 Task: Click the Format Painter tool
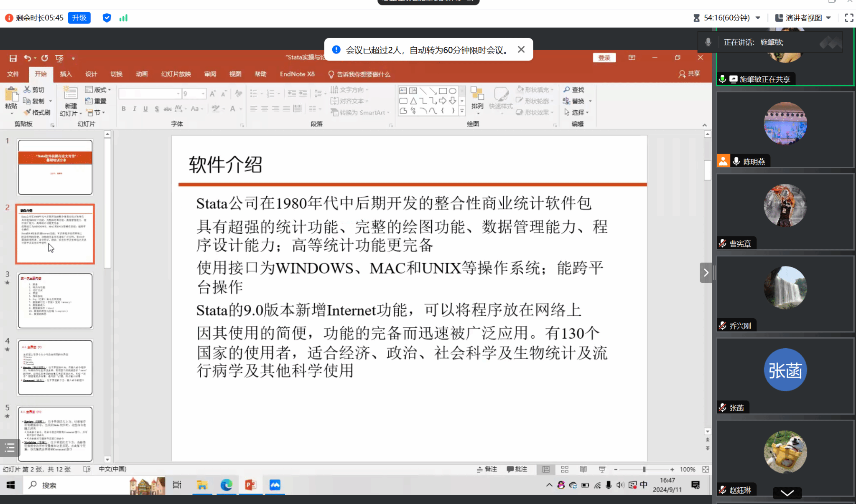[37, 112]
